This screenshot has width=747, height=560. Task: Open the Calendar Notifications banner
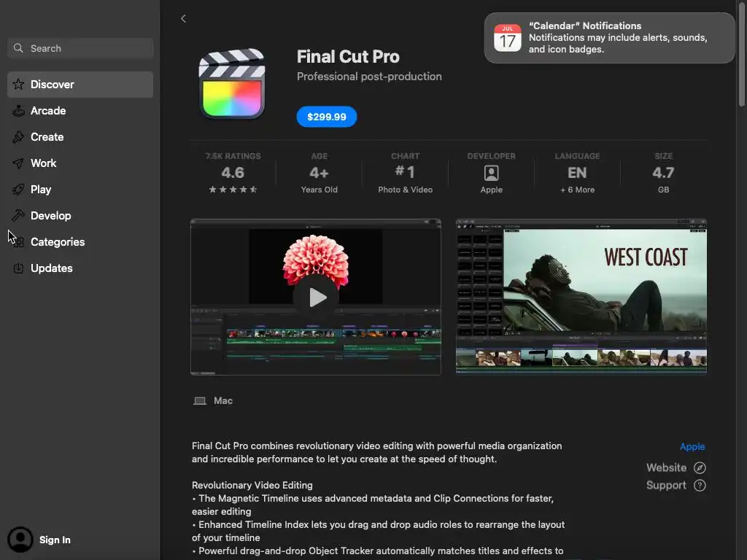pos(609,38)
